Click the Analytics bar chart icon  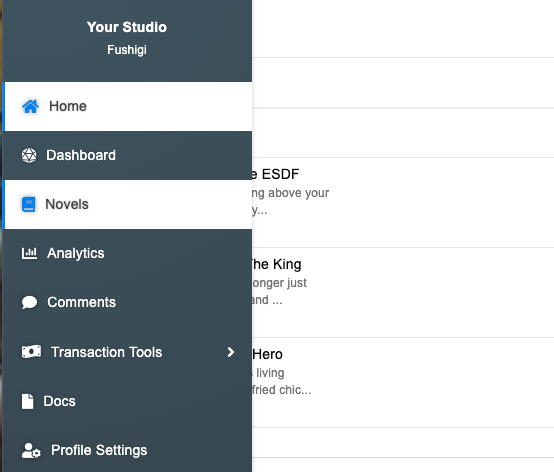[x=29, y=253]
